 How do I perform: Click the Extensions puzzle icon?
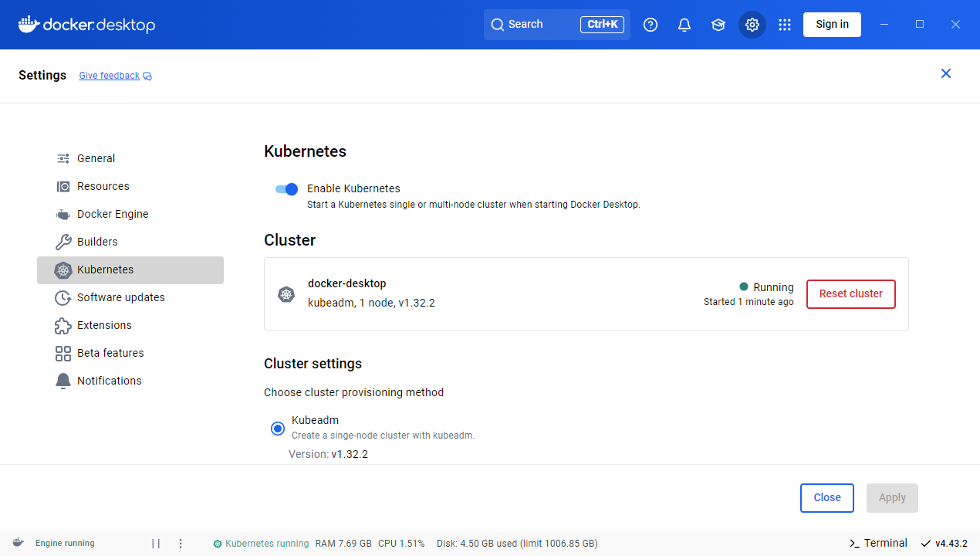click(63, 325)
